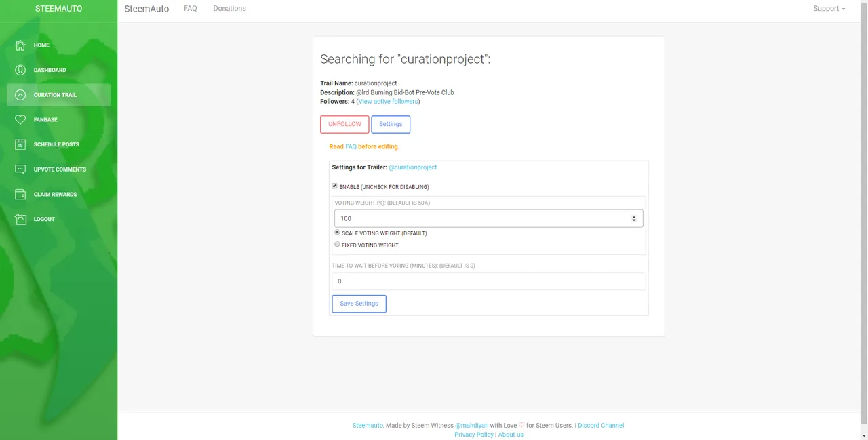Open SCHEDULE POSTS section
This screenshot has width=868, height=440.
(x=58, y=144)
